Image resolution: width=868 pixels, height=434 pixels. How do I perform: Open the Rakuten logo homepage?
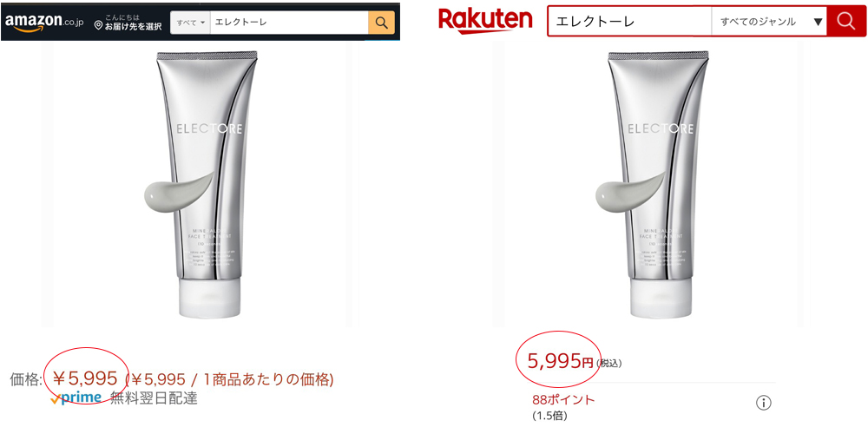(x=485, y=21)
